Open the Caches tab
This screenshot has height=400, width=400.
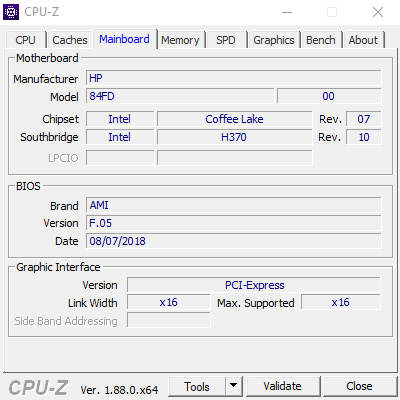pyautogui.click(x=70, y=40)
